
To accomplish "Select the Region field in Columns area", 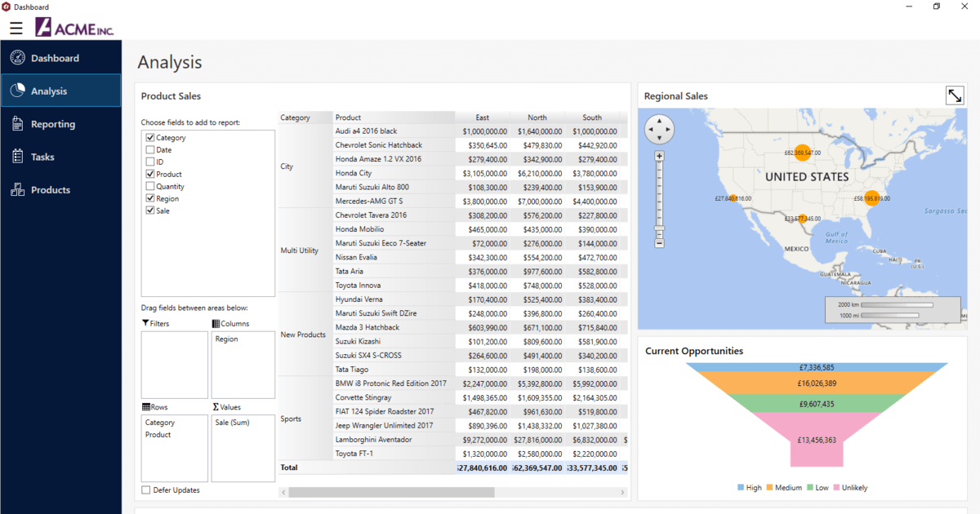I will 227,339.
